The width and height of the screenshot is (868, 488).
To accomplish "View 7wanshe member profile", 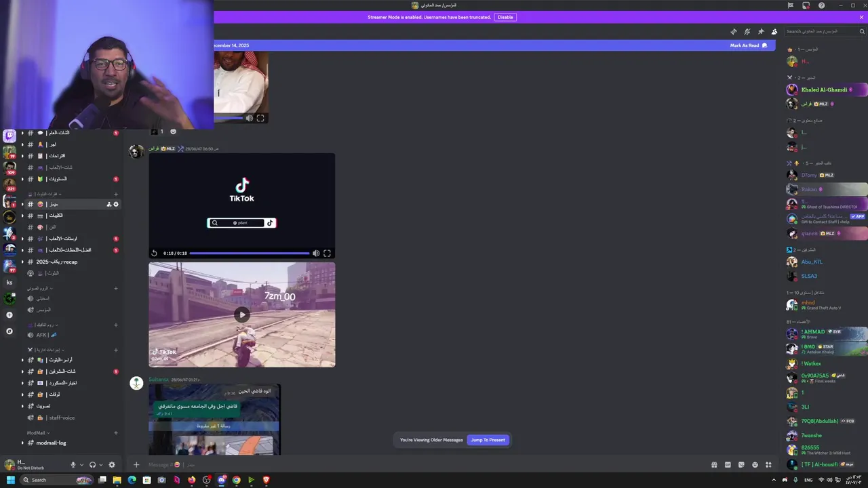I will click(826, 435).
